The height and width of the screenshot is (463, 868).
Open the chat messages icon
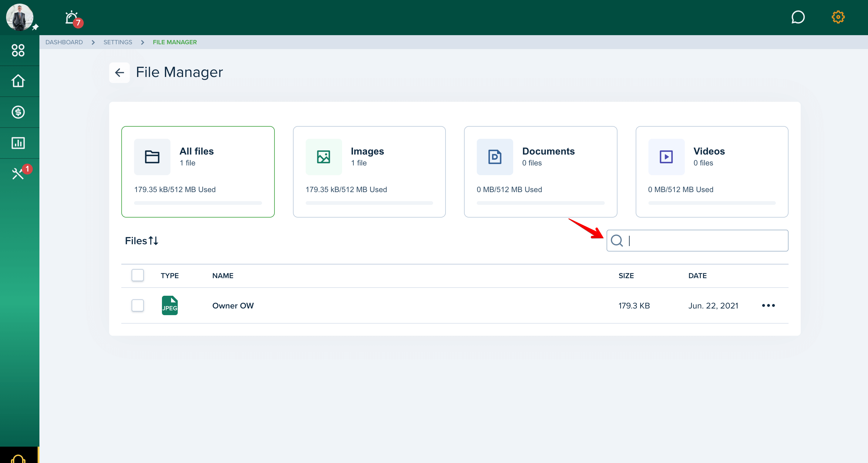coord(798,17)
